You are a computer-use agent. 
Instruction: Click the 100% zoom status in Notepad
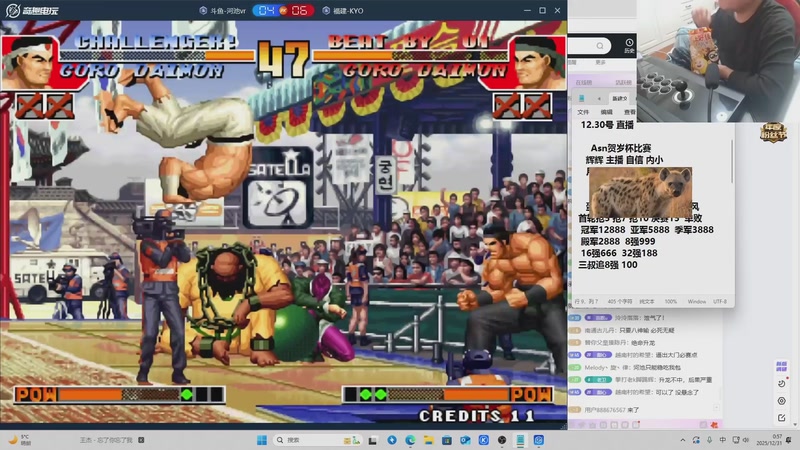(670, 302)
